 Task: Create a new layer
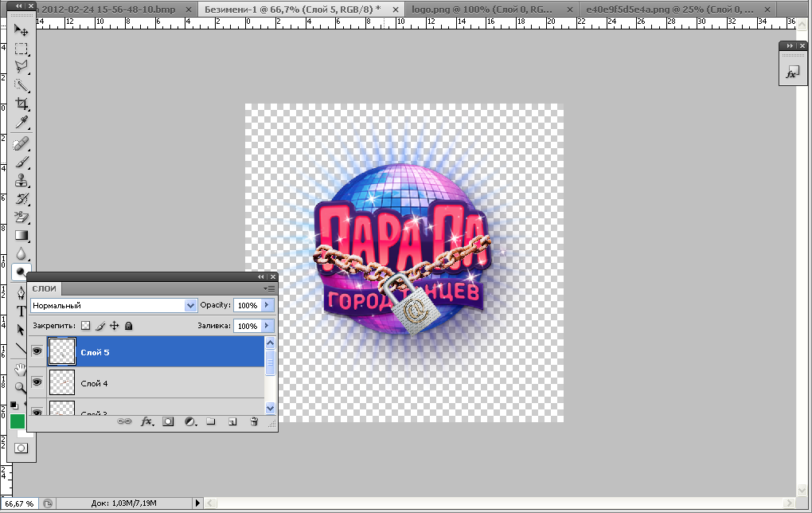click(232, 422)
